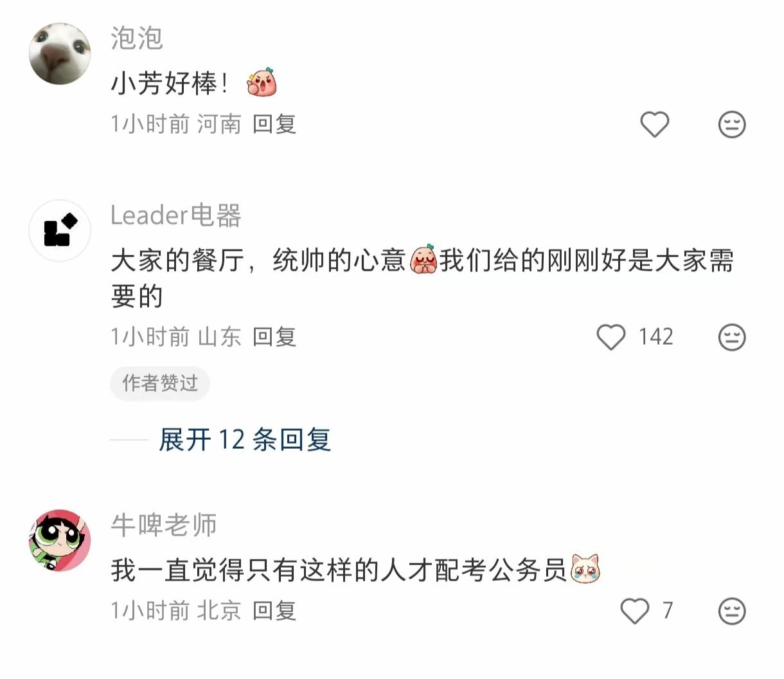Open 泡泡's cat avatar profile
The image size is (784, 679).
[x=60, y=53]
